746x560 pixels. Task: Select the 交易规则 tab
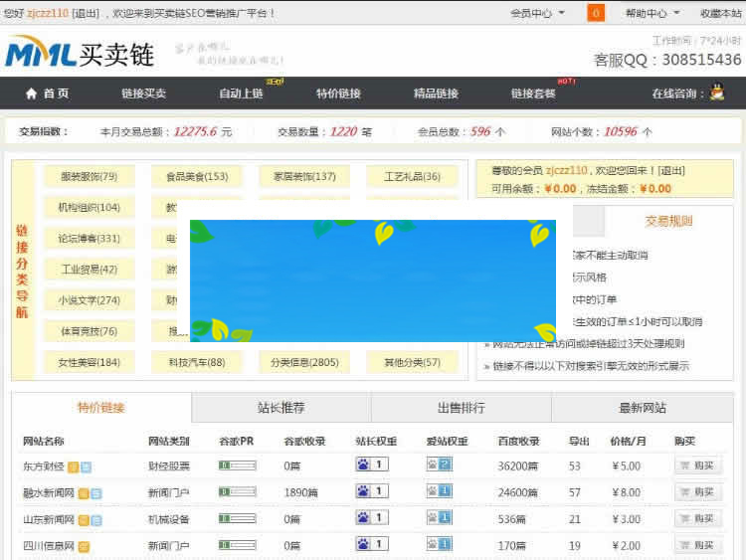coord(668,221)
